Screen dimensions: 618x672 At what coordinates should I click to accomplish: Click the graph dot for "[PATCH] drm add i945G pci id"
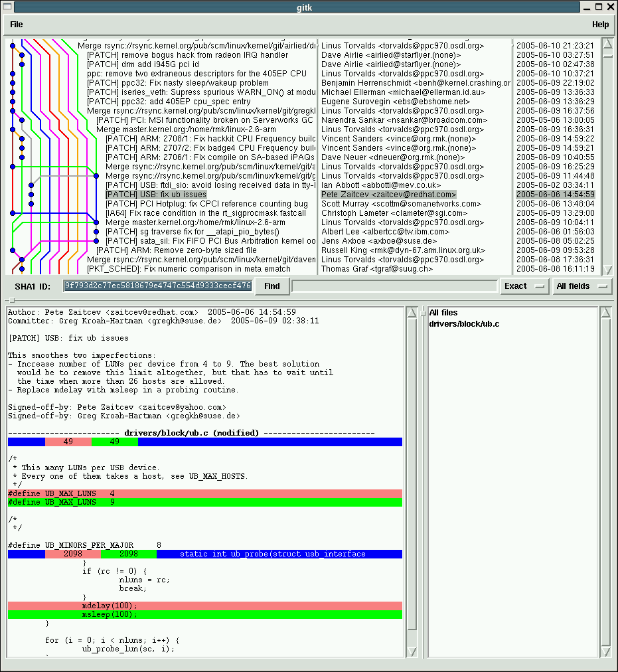(21, 64)
